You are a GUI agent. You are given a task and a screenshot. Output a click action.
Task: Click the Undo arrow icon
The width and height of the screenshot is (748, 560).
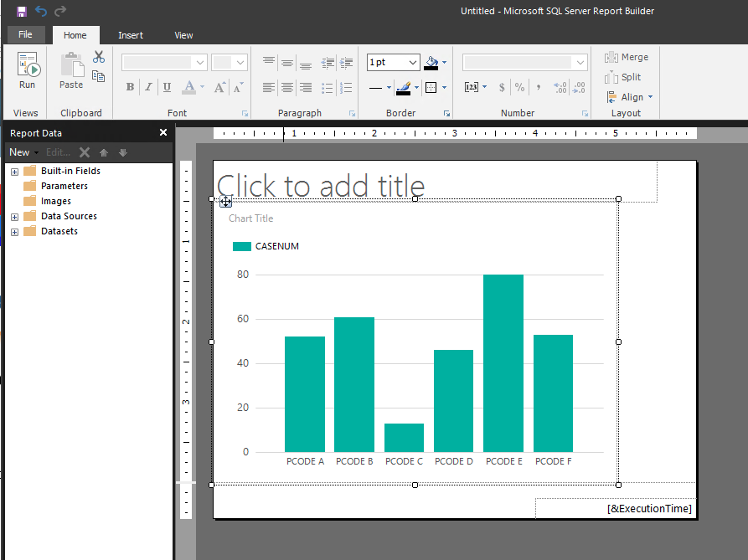(x=41, y=11)
